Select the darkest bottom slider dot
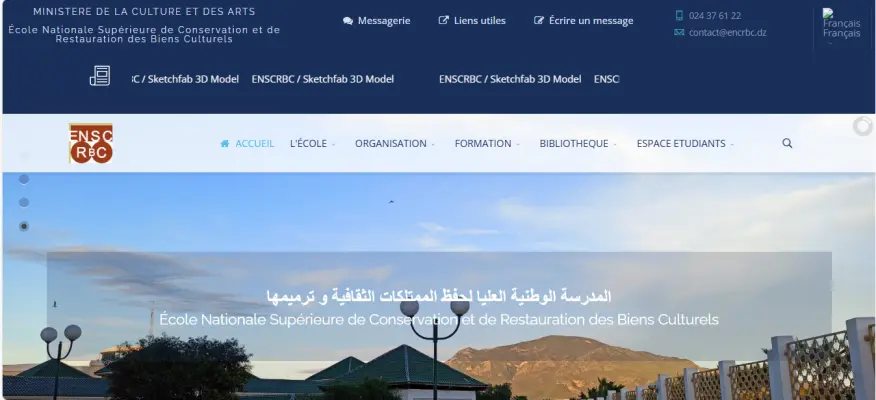 coord(24,226)
